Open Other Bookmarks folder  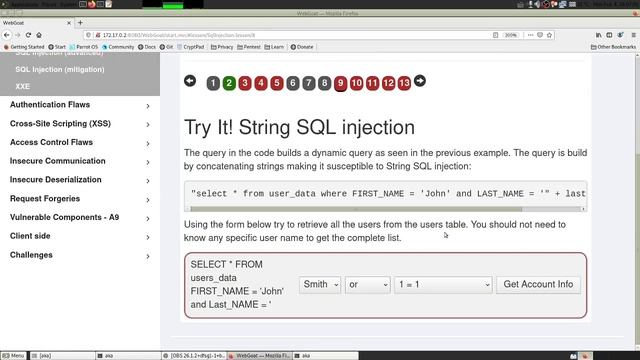[613, 47]
